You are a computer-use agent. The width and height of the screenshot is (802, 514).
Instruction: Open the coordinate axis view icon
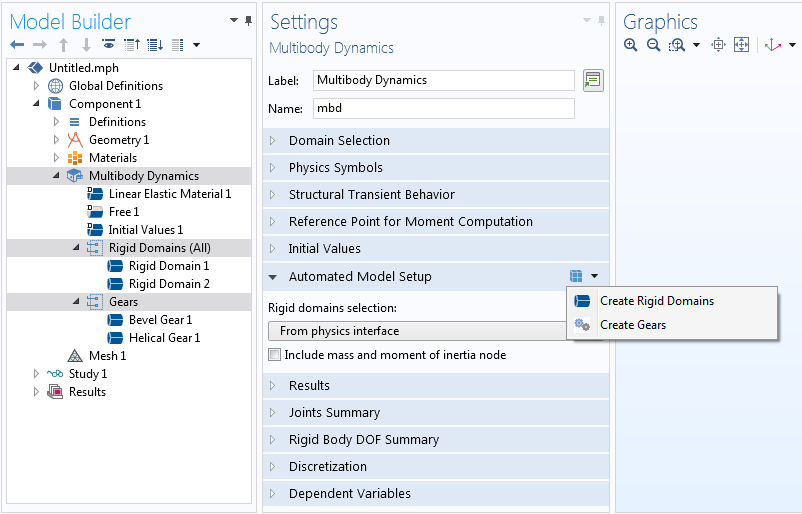771,45
